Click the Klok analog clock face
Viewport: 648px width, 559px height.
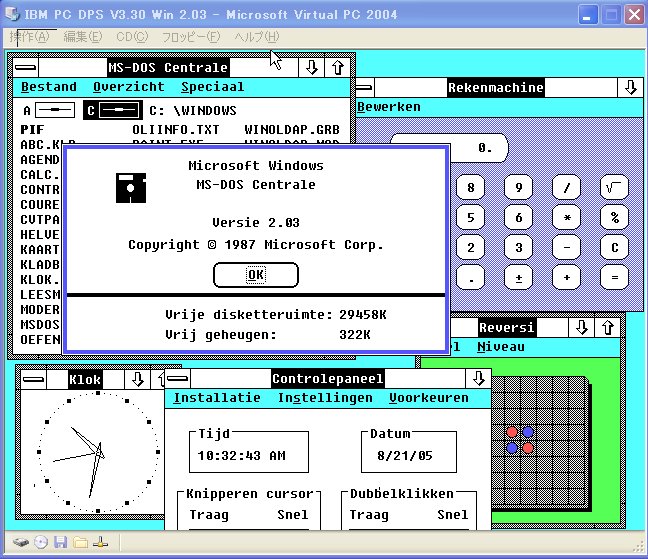pos(98,452)
